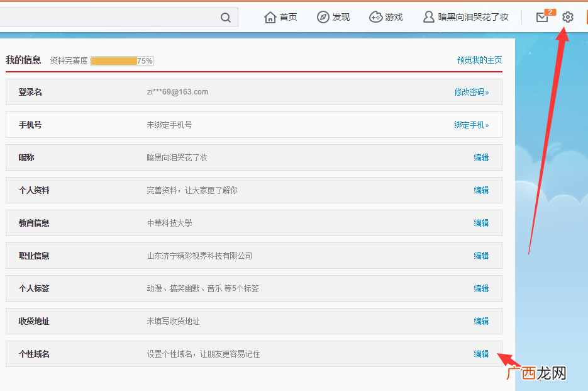Edit the 昵称 row
The width and height of the screenshot is (588, 391).
[x=481, y=157]
